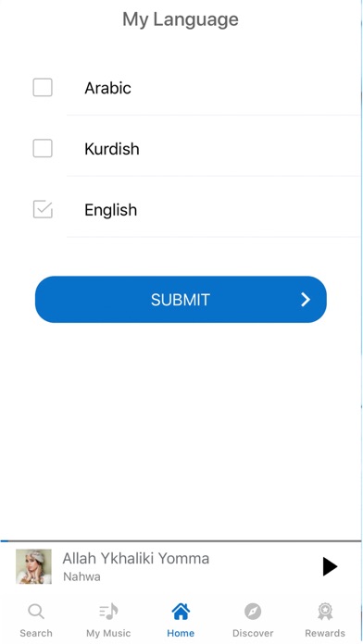Click the song title Allah Ykhaliki Yomma
Screen dimensions: 363x644
(136, 559)
